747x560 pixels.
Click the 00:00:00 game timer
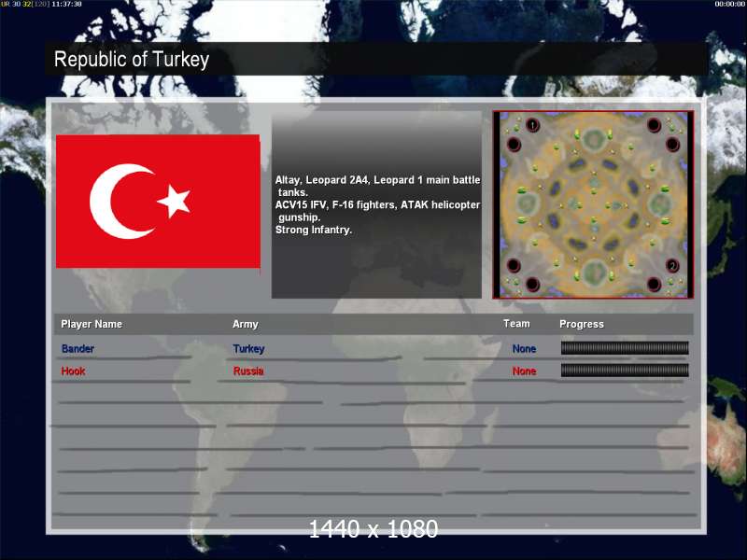730,4
